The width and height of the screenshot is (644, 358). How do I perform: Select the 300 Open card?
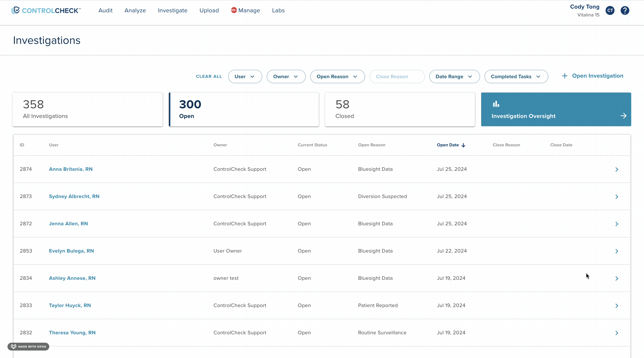[x=244, y=109]
